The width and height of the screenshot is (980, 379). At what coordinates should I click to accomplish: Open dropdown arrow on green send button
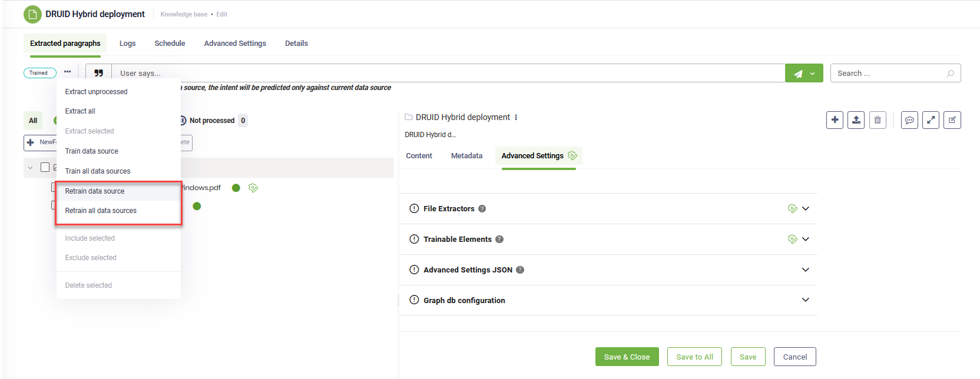coord(813,74)
